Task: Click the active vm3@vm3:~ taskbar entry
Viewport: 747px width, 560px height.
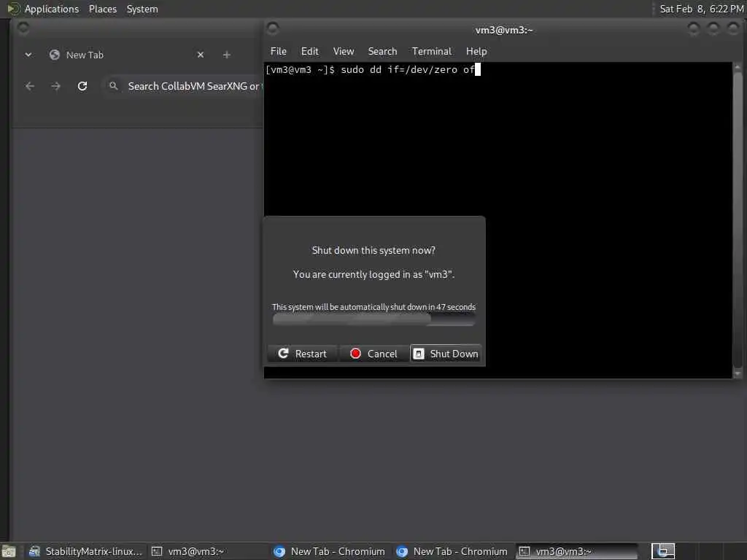Action: click(x=576, y=551)
